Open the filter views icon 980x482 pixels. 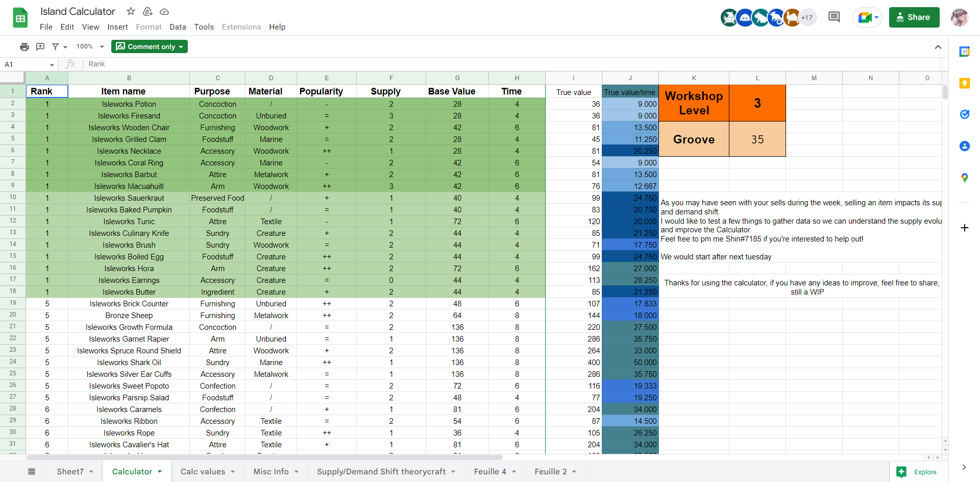[56, 46]
